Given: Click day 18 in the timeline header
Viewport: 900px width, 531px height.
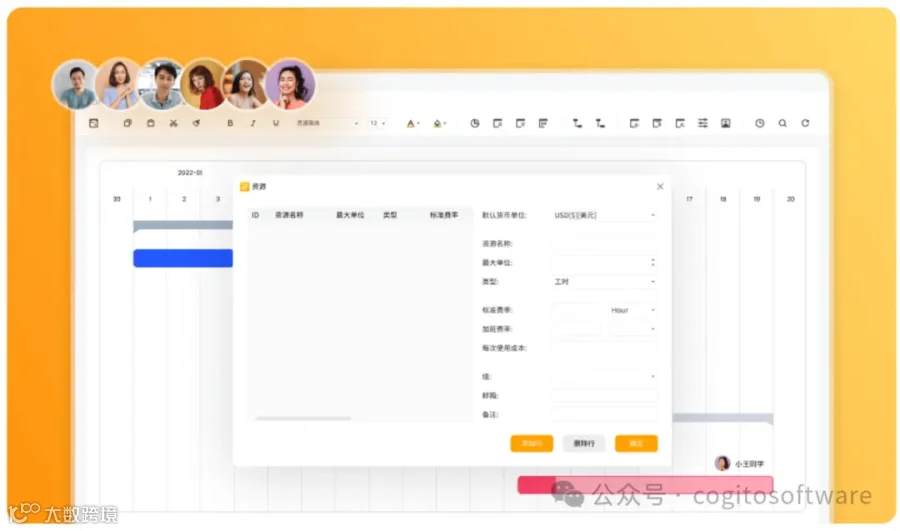Looking at the screenshot, I should click(723, 199).
